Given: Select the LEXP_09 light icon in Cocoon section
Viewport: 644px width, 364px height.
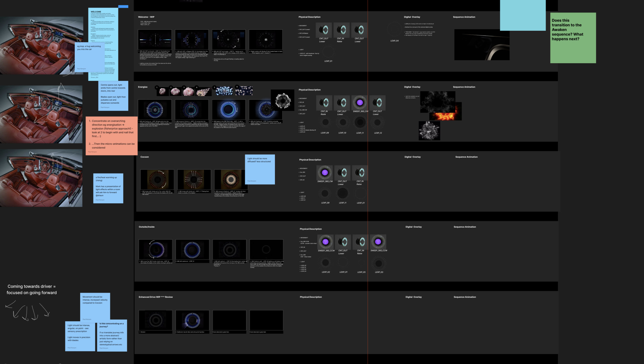Looking at the screenshot, I should point(325,193).
